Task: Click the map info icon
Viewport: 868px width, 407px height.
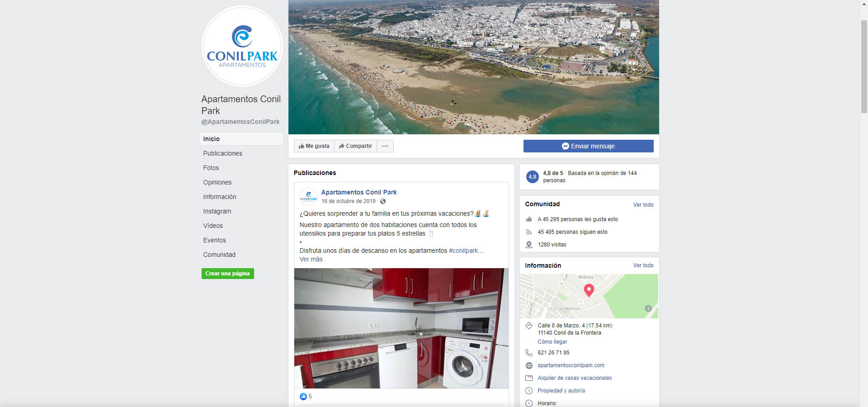Action: pos(648,308)
